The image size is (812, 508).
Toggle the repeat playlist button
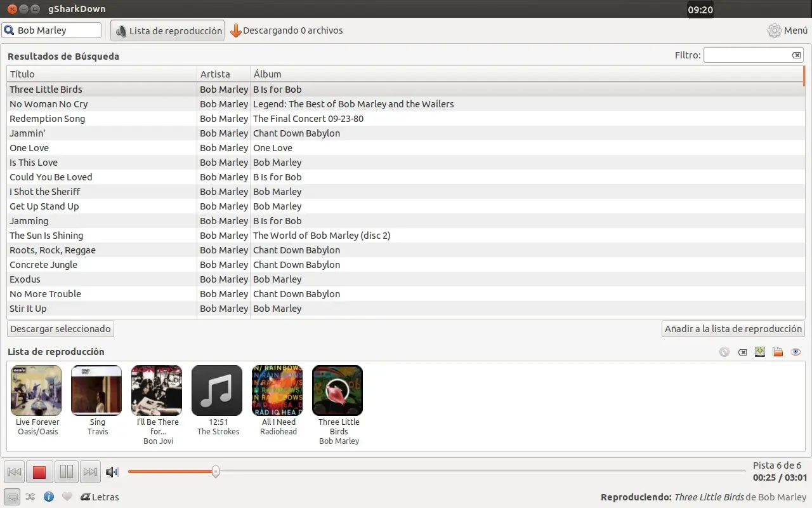point(12,497)
